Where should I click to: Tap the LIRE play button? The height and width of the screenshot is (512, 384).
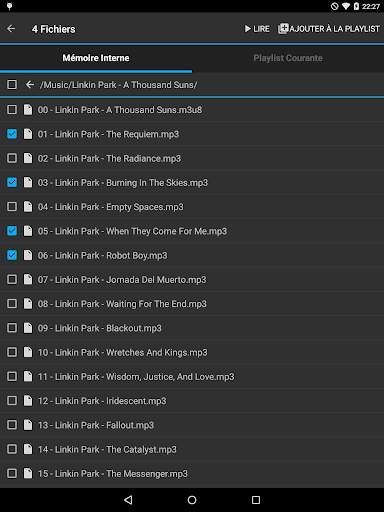point(257,29)
